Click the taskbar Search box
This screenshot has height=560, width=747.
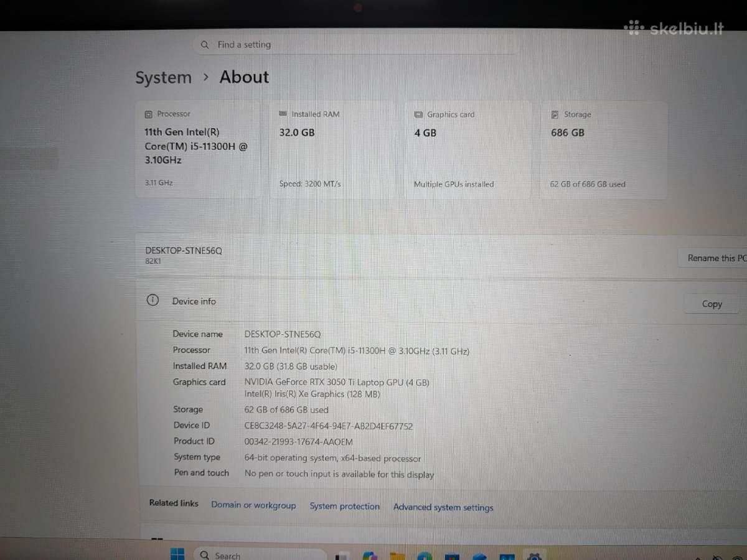coord(260,554)
